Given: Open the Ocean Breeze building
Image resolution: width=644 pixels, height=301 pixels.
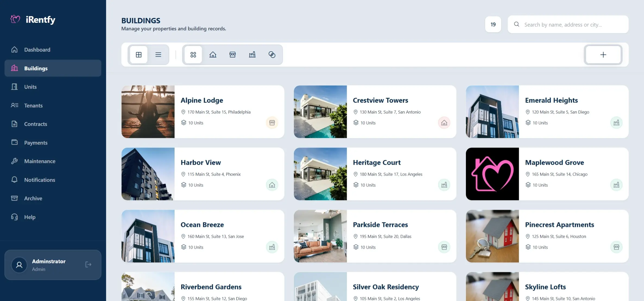Looking at the screenshot, I should (x=203, y=236).
